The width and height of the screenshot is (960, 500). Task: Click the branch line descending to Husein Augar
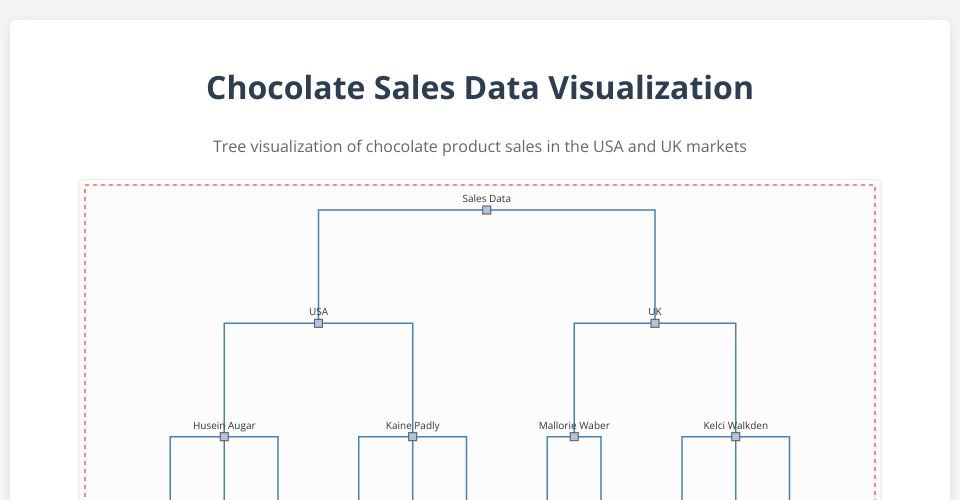224,375
